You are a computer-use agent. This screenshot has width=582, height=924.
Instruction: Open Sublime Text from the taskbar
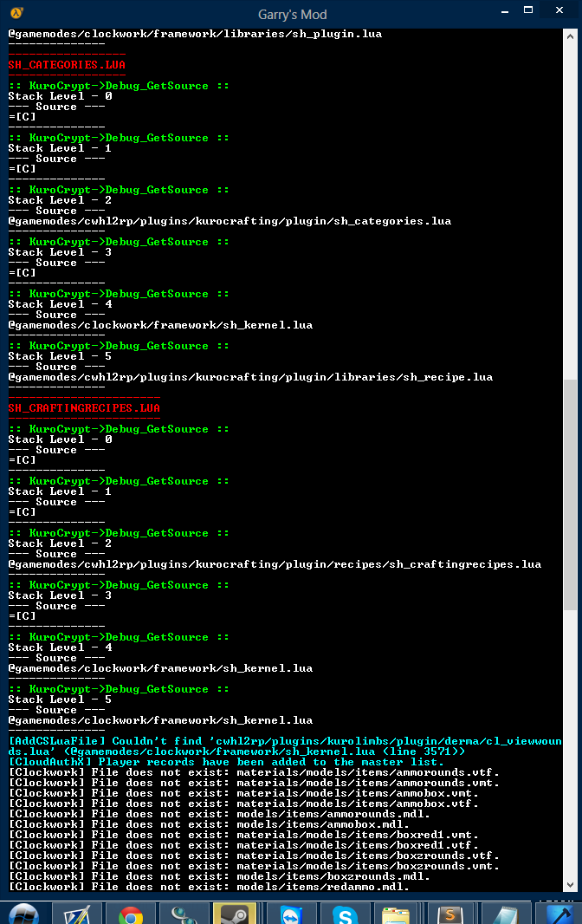coord(449,914)
